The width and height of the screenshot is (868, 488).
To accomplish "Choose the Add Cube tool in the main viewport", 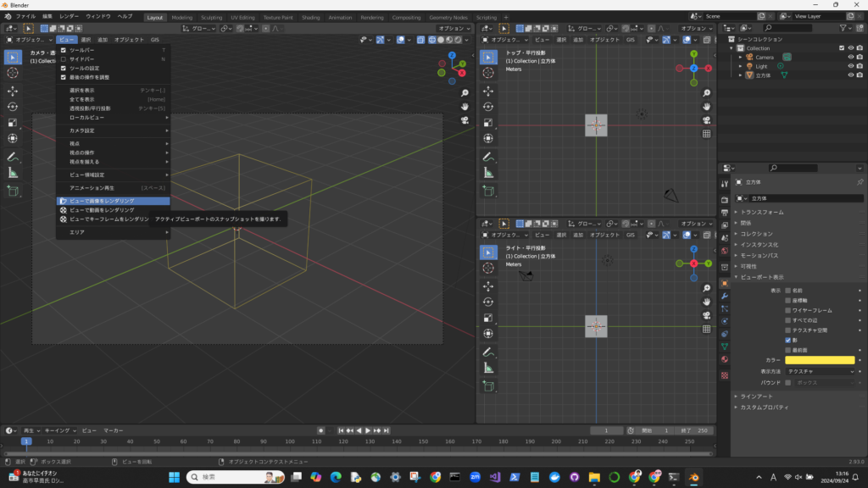I will click(x=13, y=191).
